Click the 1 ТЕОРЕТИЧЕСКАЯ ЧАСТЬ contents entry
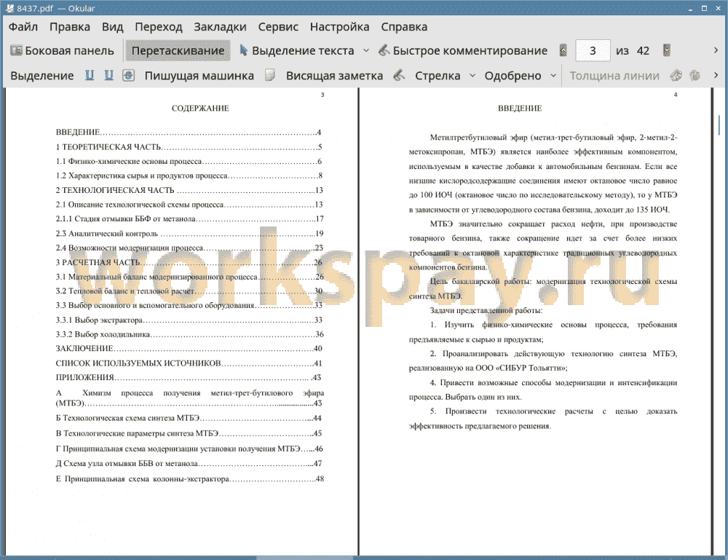 [189, 147]
